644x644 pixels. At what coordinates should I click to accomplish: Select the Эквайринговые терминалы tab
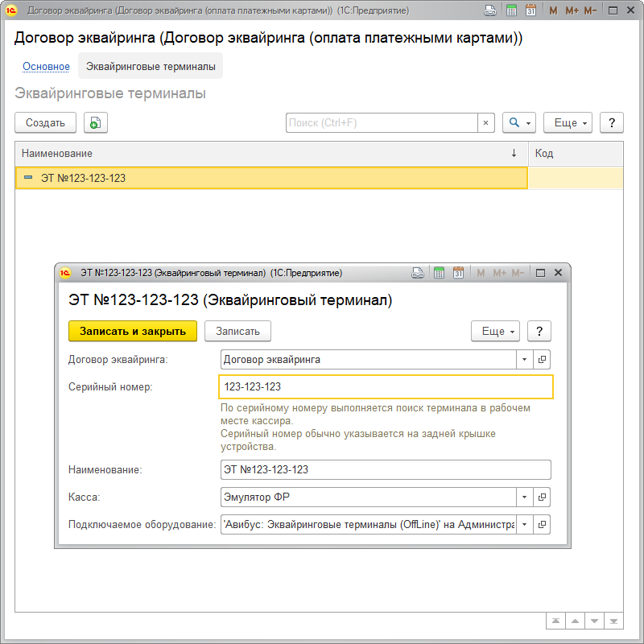pyautogui.click(x=151, y=67)
